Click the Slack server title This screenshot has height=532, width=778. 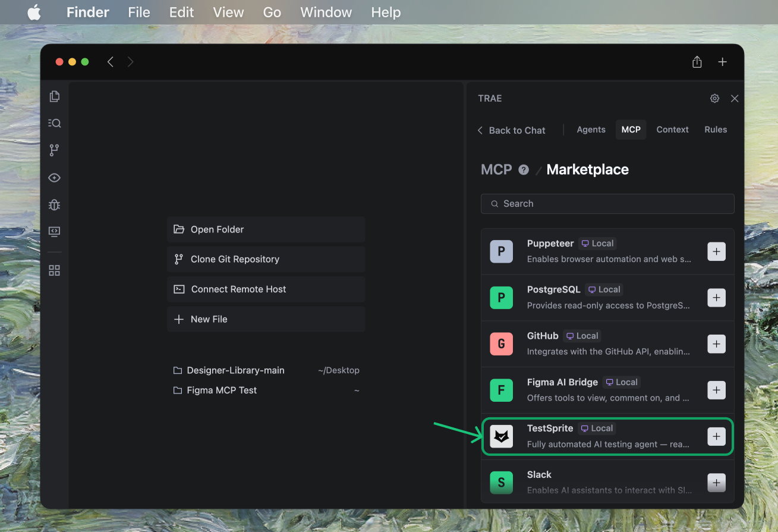coord(539,474)
